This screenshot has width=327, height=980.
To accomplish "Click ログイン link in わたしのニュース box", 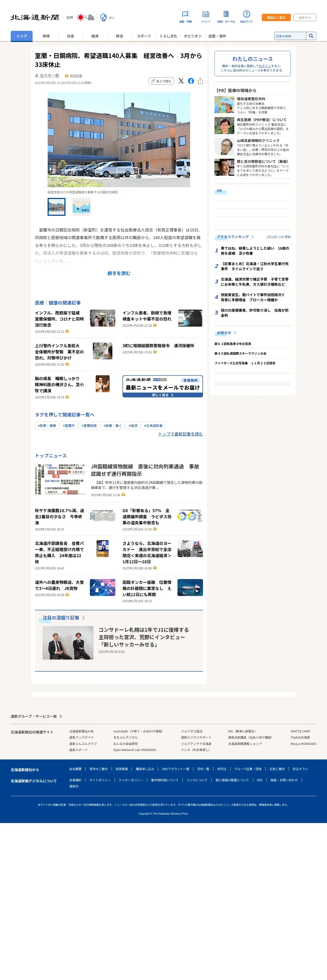I will 265,66.
